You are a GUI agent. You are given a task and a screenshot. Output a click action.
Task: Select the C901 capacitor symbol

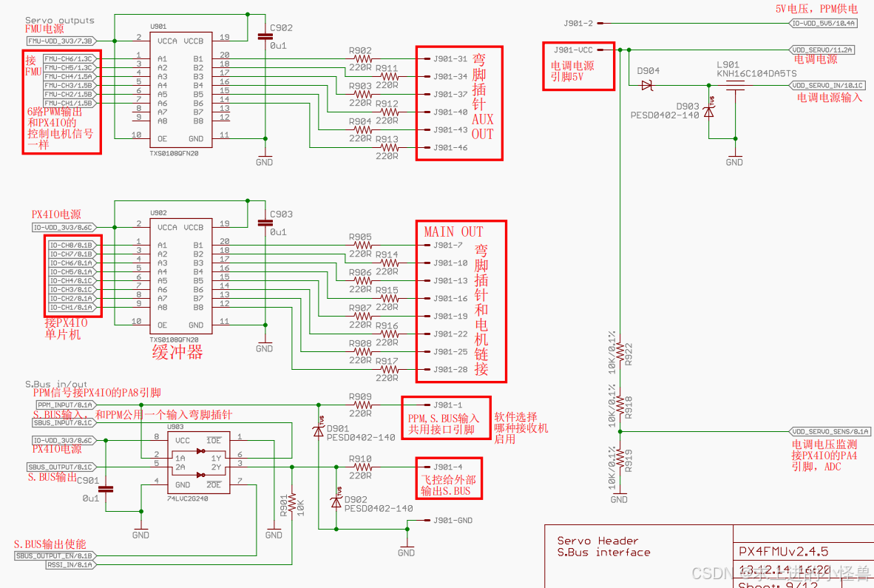[x=105, y=490]
